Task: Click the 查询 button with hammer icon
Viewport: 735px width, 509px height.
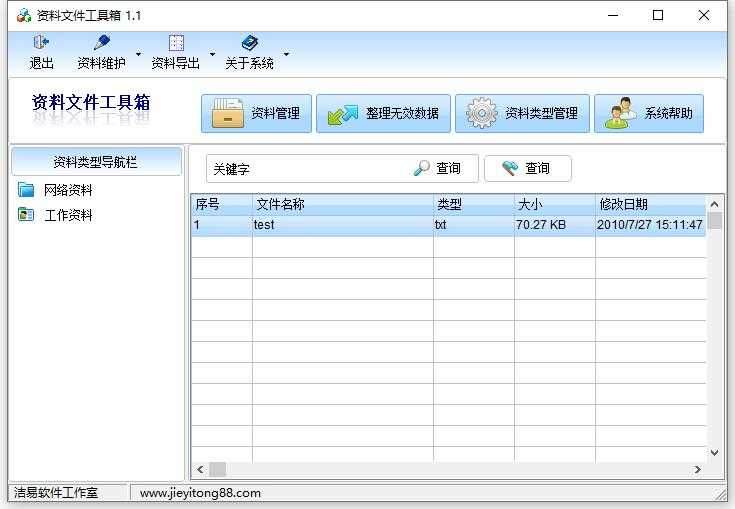Action: click(x=527, y=168)
